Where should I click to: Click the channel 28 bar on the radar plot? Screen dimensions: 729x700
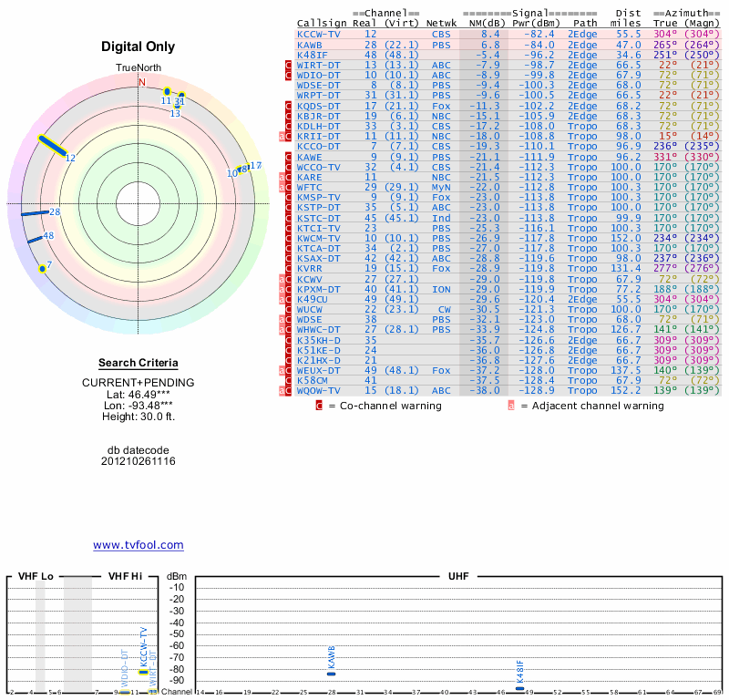[35, 213]
